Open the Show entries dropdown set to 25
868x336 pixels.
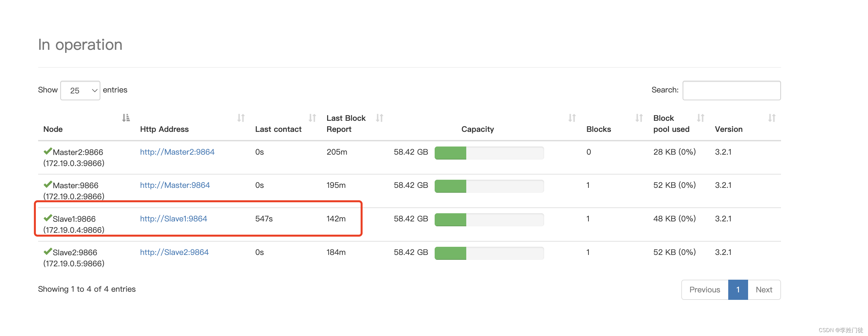click(x=80, y=90)
